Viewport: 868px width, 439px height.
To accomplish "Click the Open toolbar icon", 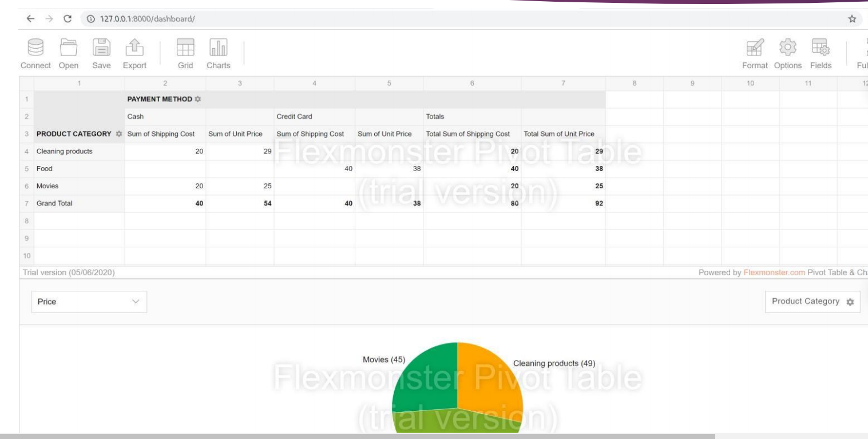I will (x=69, y=53).
